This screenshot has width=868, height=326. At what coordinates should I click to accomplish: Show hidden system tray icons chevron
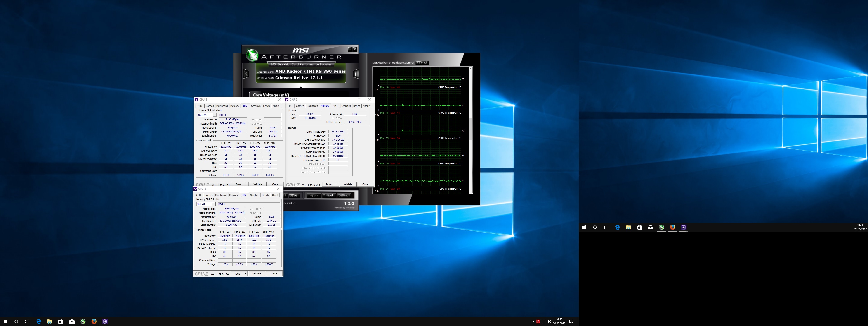tap(532, 322)
